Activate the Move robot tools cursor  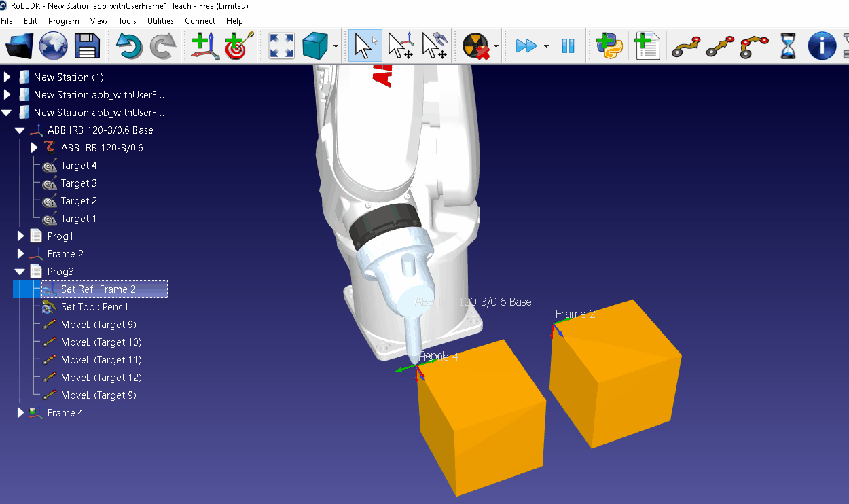[x=434, y=46]
